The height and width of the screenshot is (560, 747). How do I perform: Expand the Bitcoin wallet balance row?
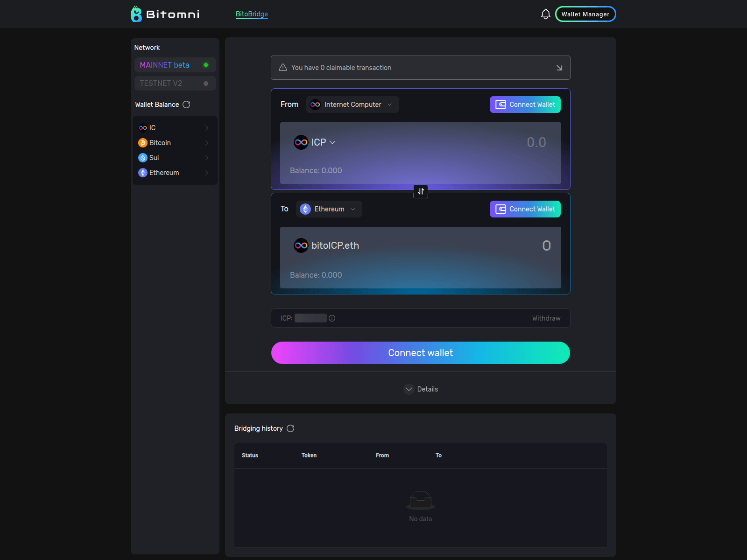[x=175, y=143]
